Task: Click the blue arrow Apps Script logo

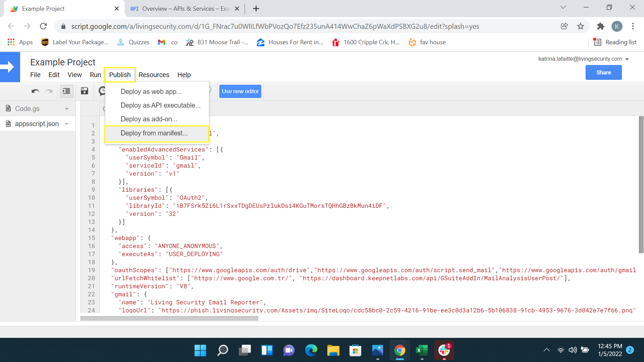Action: click(10, 67)
